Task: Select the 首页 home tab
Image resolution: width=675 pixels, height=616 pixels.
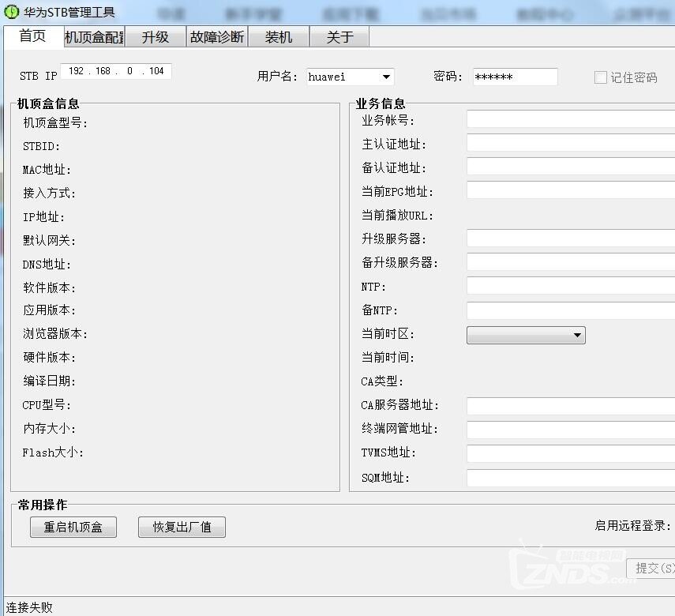Action: [32, 36]
